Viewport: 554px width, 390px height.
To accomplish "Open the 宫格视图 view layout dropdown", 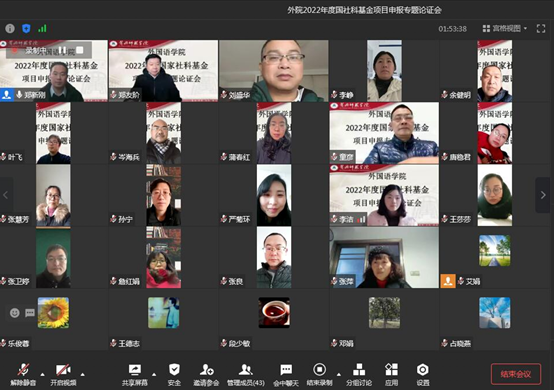I will pos(505,28).
